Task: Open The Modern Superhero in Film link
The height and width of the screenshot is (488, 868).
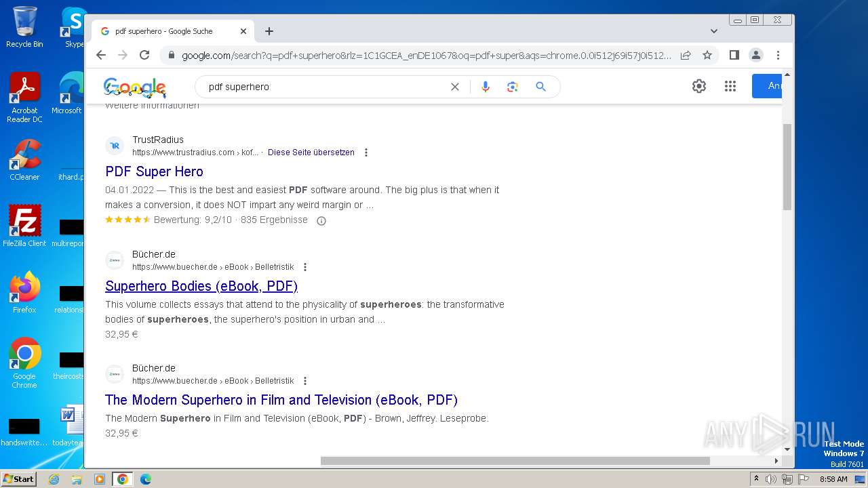Action: tap(281, 400)
